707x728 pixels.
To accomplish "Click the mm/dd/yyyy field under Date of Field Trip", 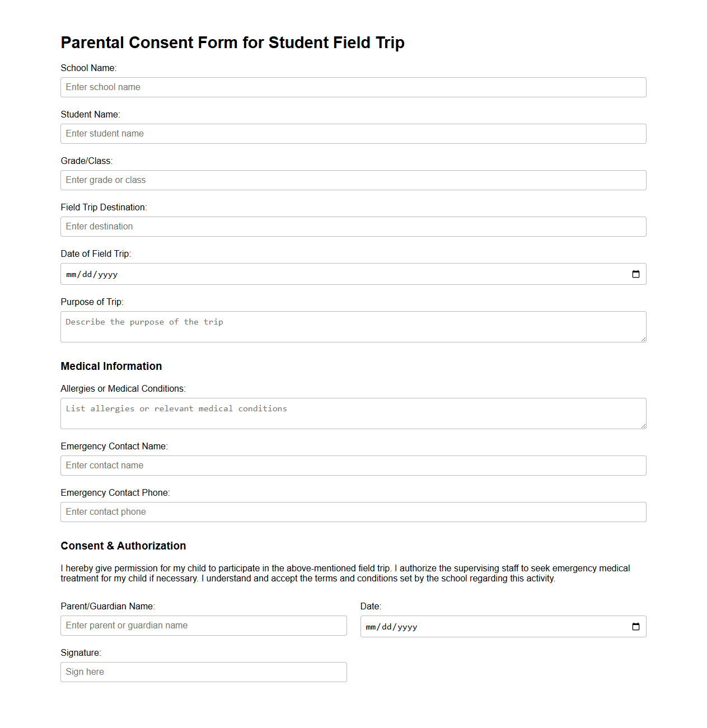I will tap(224, 274).
